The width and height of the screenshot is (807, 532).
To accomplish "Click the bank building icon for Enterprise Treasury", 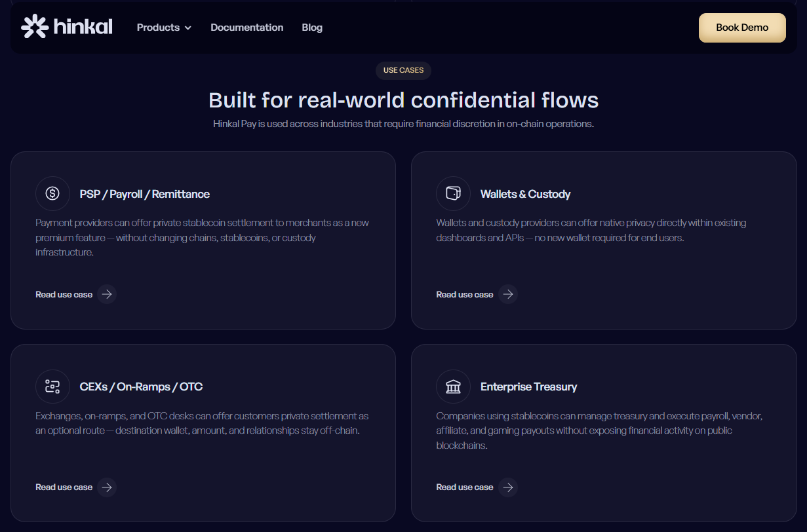I will tap(453, 386).
